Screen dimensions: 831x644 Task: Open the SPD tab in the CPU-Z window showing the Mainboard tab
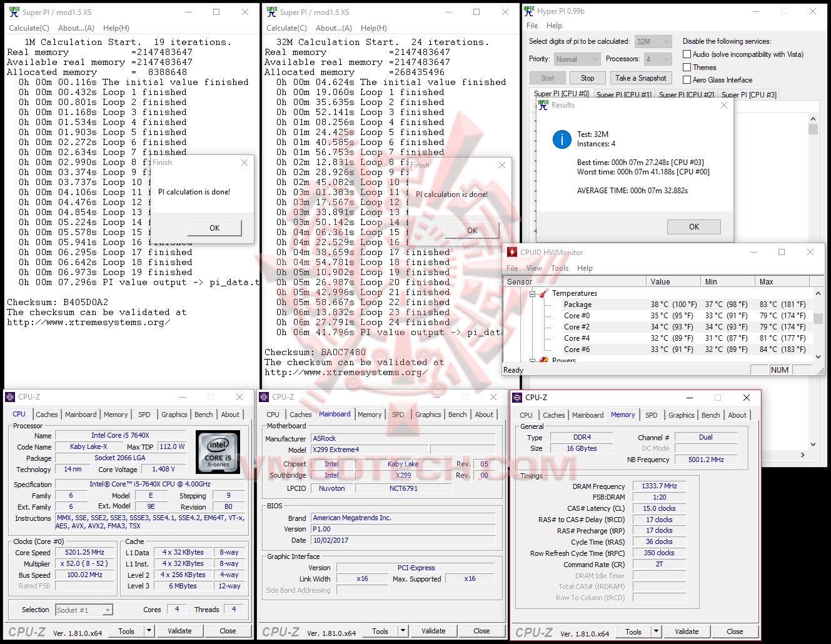398,415
